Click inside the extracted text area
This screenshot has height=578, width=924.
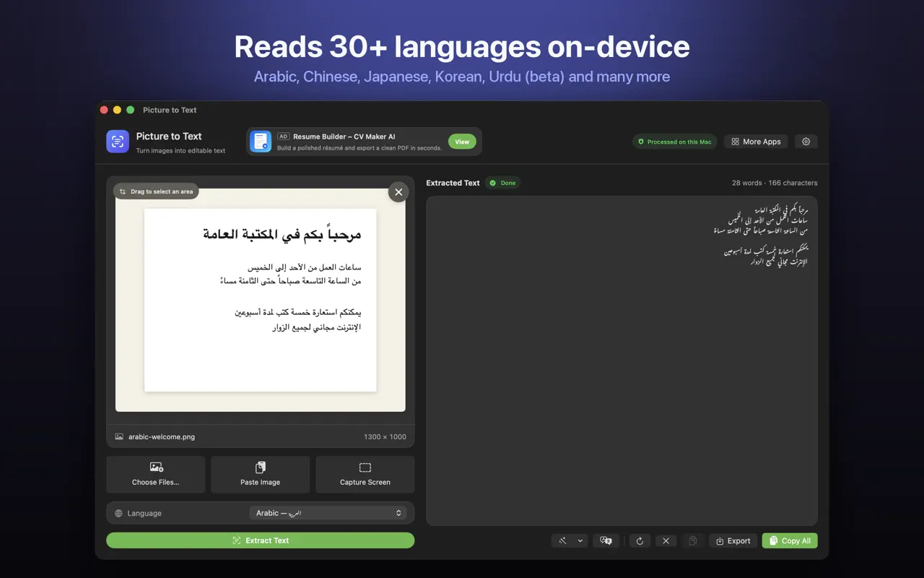[622, 361]
